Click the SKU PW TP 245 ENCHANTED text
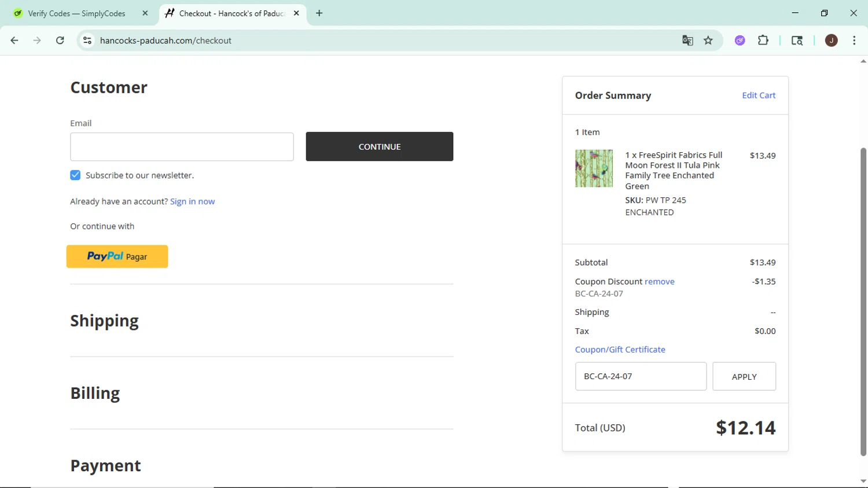Image resolution: width=868 pixels, height=488 pixels. 656,206
